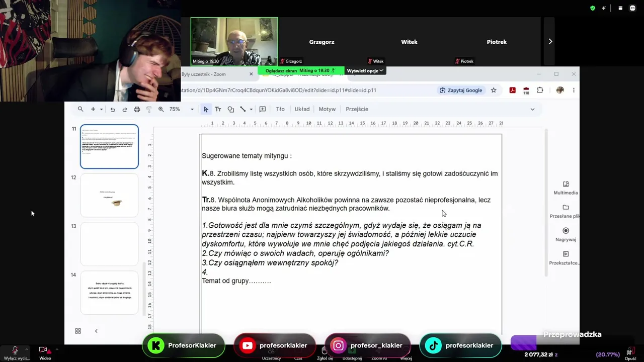Open the Tło background option
644x362 pixels.
point(280,109)
